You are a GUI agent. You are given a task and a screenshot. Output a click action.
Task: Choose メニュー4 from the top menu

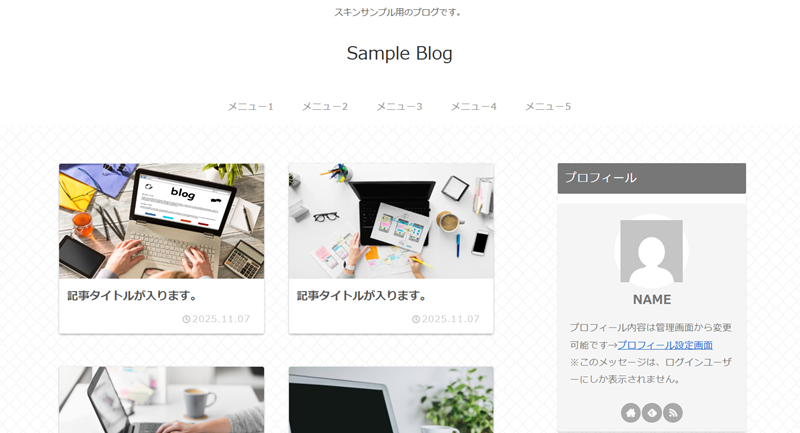point(473,107)
